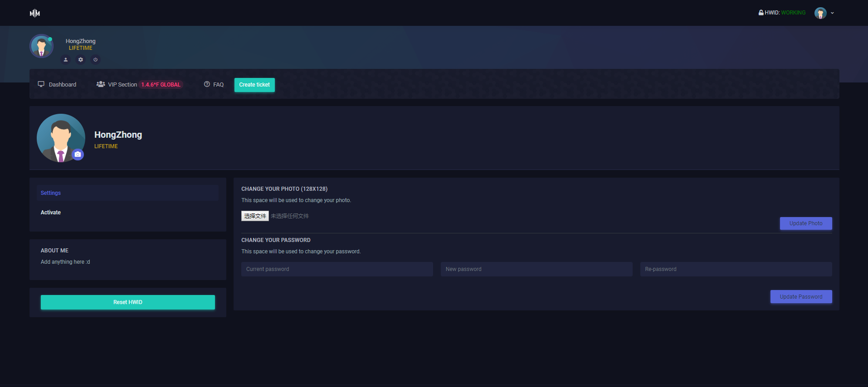868x387 pixels.
Task: Open the gear settings icon in header
Action: click(81, 59)
